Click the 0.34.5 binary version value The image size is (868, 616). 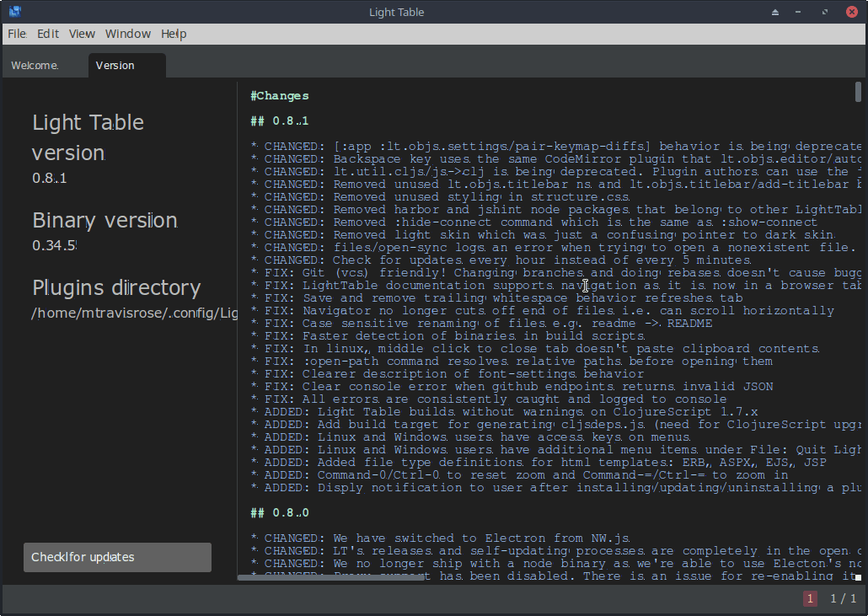54,245
